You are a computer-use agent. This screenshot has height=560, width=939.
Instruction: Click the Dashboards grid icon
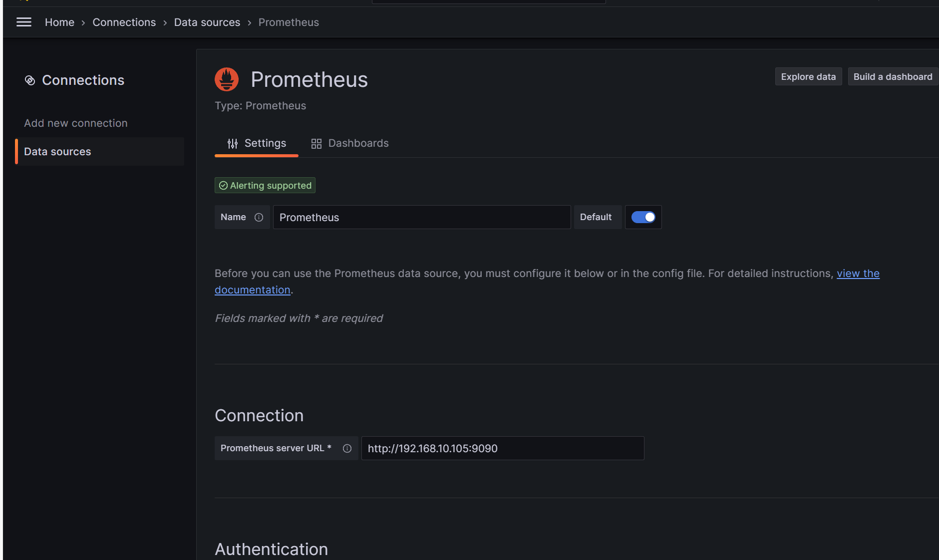click(316, 144)
